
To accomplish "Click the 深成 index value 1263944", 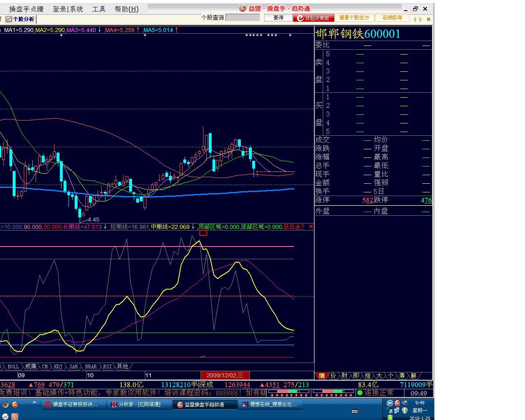I will click(237, 385).
